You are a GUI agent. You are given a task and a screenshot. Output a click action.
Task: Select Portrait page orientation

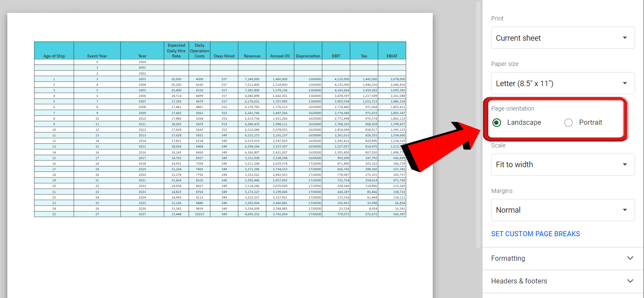coord(568,122)
